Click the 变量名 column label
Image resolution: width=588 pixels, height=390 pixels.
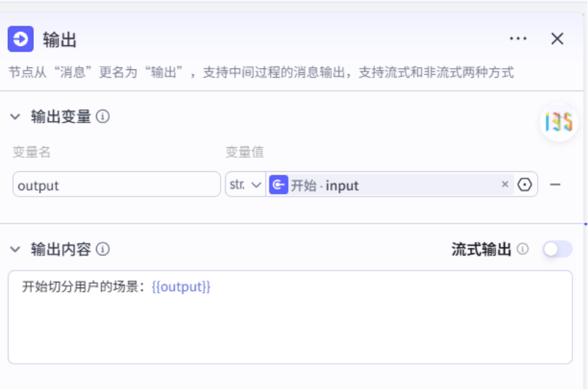[32, 152]
